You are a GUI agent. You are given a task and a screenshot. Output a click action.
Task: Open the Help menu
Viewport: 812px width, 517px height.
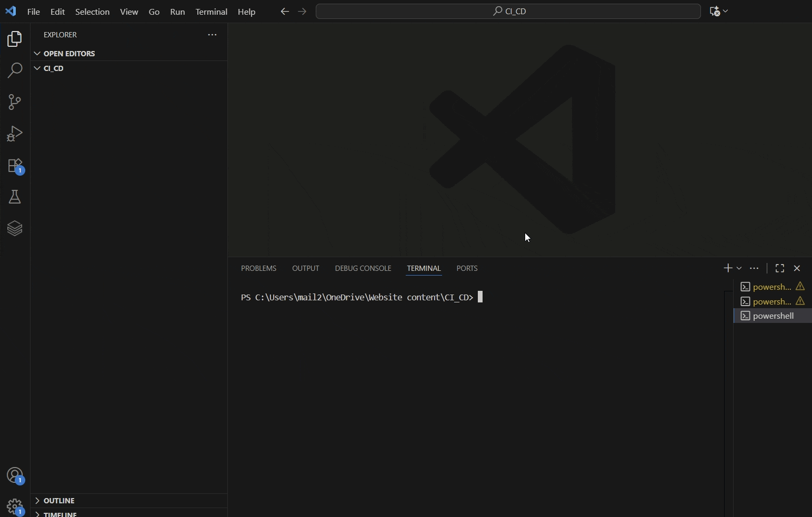(x=246, y=12)
